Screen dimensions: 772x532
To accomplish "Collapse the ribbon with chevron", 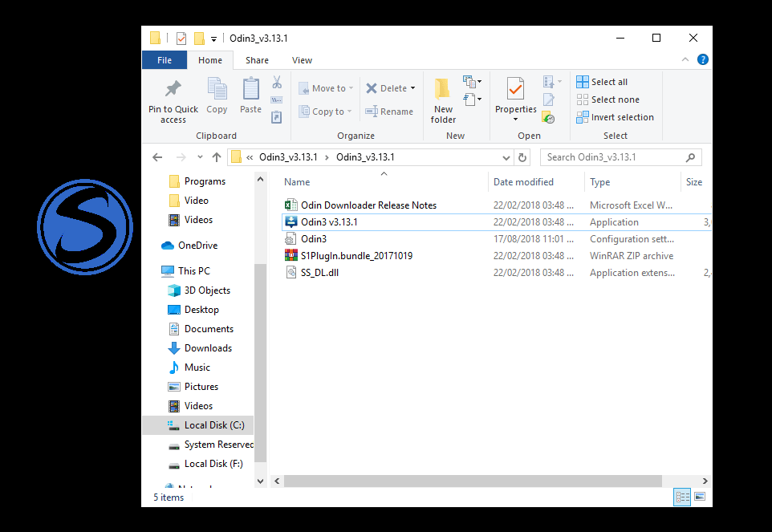I will (685, 59).
